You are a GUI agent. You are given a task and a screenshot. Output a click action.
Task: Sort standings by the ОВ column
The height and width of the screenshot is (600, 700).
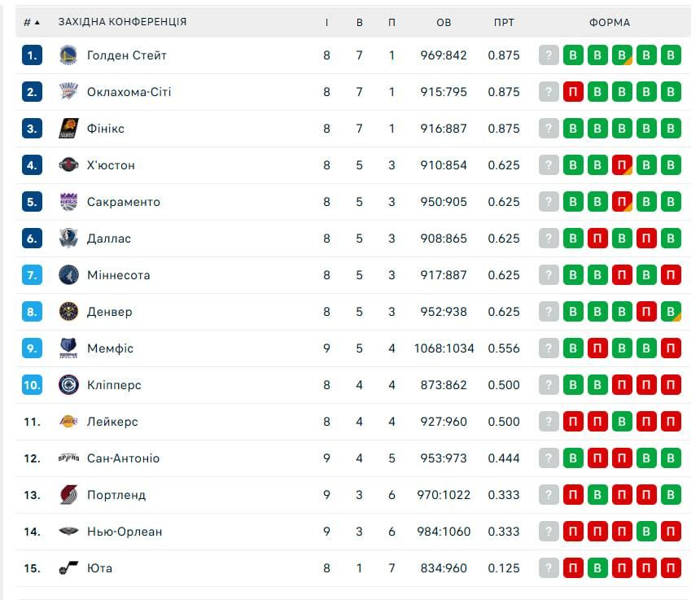(x=444, y=22)
